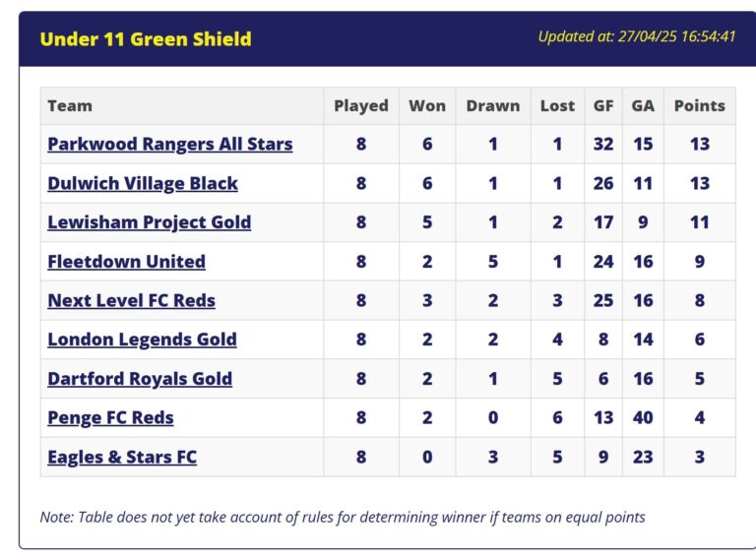Click the Under 11 Green Shield title
The width and height of the screenshot is (756, 559).
(x=146, y=39)
